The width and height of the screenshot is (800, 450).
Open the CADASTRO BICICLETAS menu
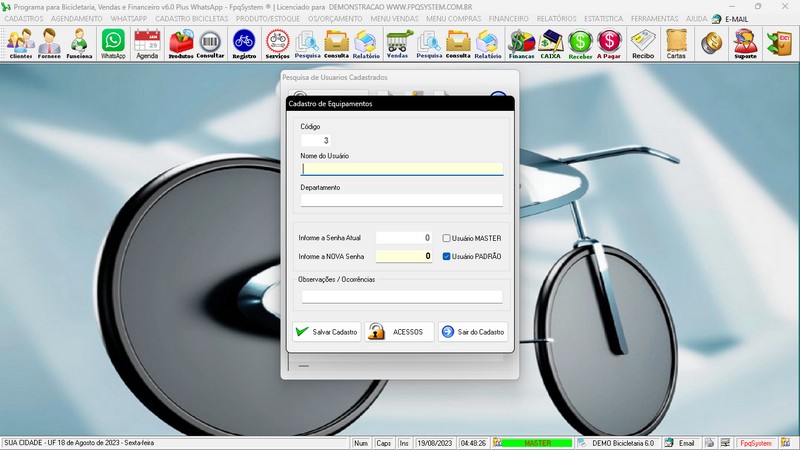[192, 18]
